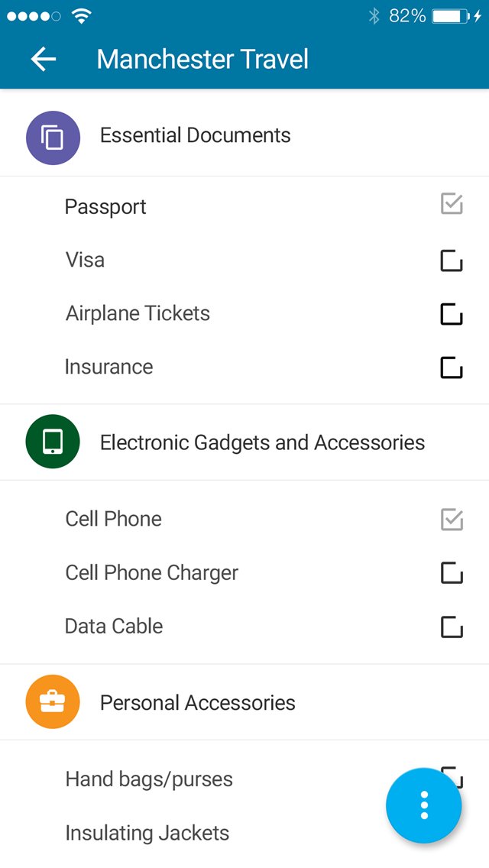This screenshot has height=868, width=489.
Task: Collapse Electronic Gadgets and Accessories header
Action: pyautogui.click(x=244, y=442)
